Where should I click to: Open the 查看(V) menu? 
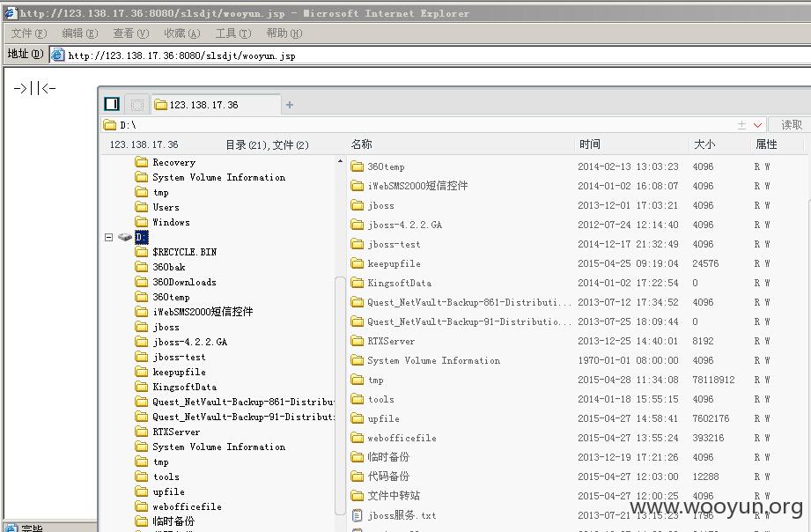pyautogui.click(x=131, y=33)
